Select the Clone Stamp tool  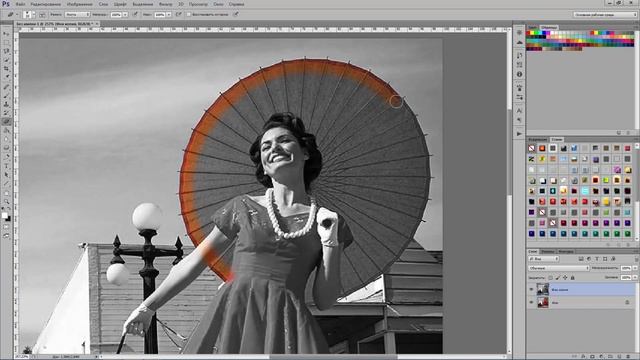[6, 104]
